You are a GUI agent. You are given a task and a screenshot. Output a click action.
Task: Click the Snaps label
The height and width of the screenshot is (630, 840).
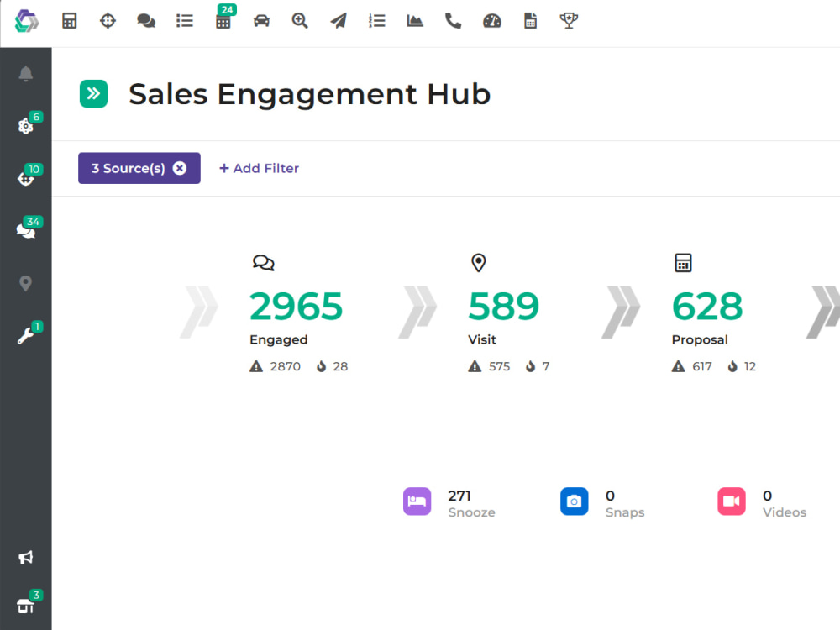pos(625,512)
